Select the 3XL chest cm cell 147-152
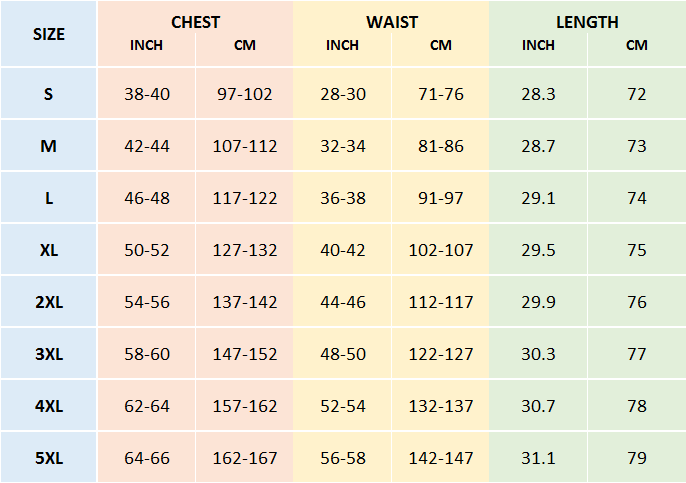 pyautogui.click(x=245, y=354)
